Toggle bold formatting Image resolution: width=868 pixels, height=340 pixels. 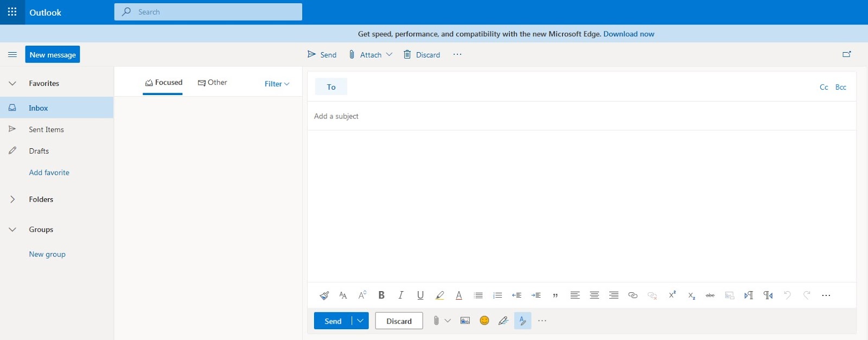click(381, 295)
